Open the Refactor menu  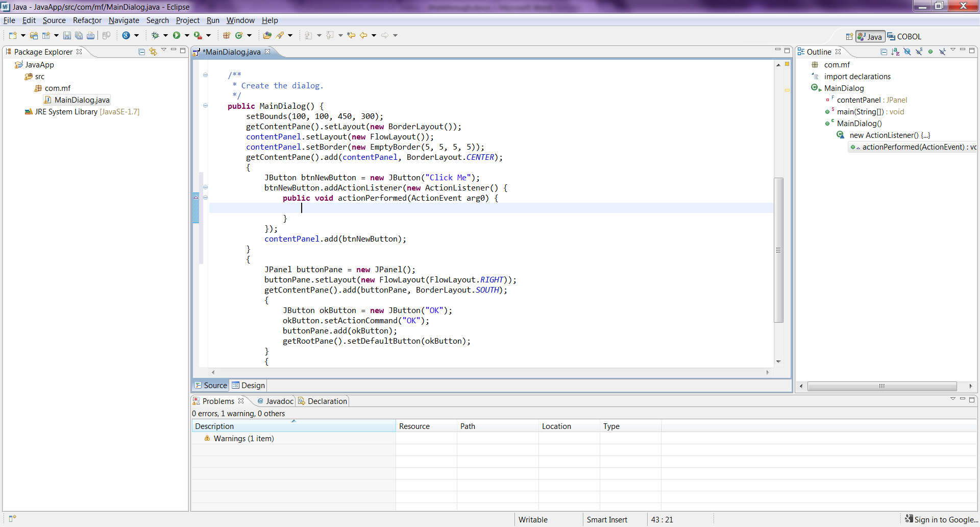(x=87, y=20)
